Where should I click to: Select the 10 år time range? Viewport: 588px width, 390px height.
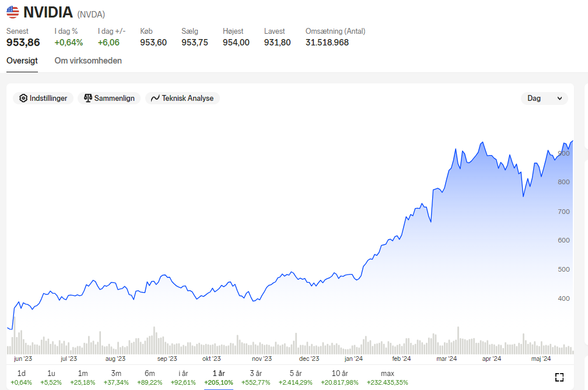coord(339,378)
